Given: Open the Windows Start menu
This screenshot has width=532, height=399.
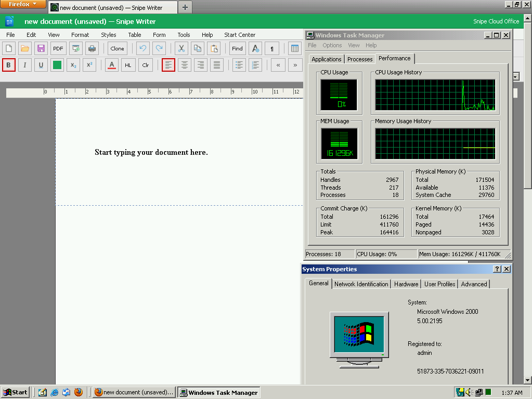Looking at the screenshot, I should (15, 392).
